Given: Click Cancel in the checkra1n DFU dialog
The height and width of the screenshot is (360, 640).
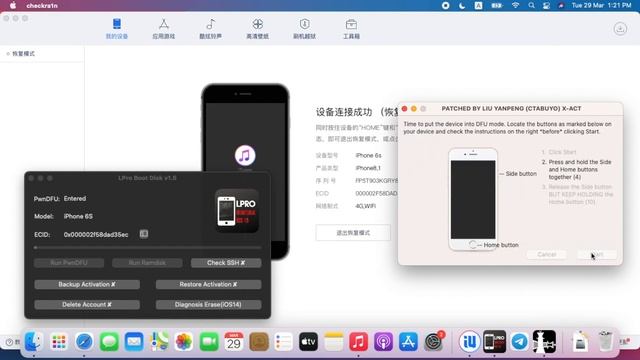Looking at the screenshot, I should click(547, 254).
